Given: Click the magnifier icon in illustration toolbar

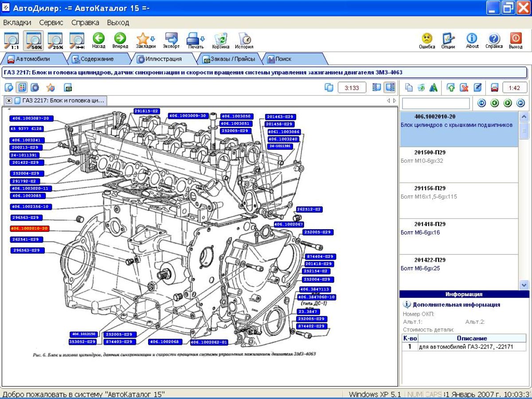Looking at the screenshot, I should [9, 88].
